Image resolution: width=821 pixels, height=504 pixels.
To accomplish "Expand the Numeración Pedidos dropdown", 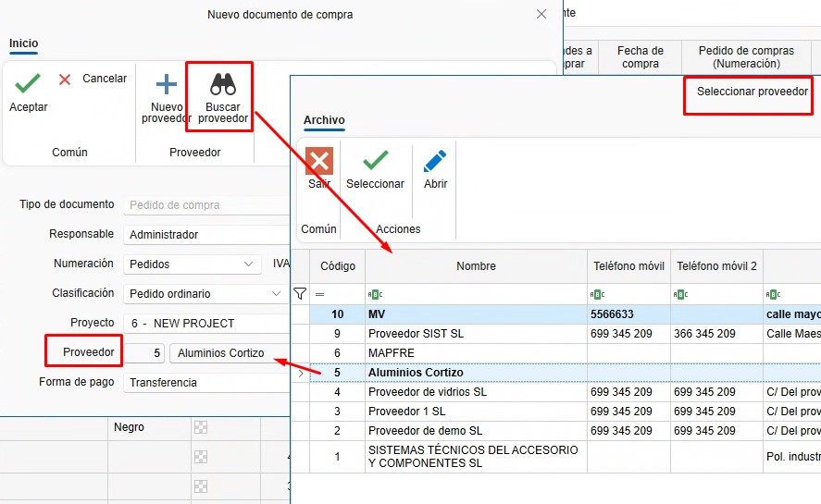I will [x=249, y=264].
